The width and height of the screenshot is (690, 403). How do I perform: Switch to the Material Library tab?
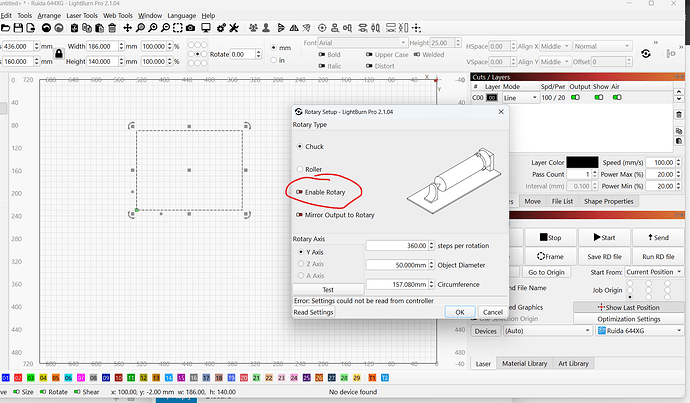(x=524, y=363)
